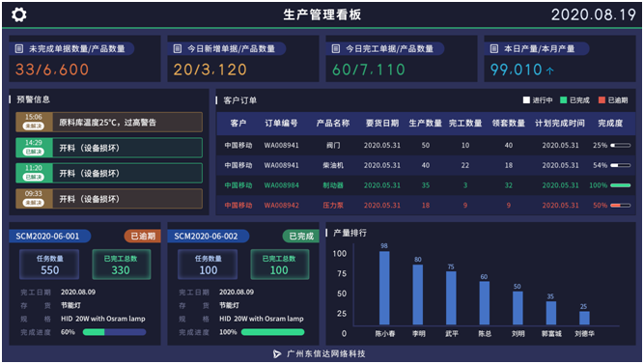Click 刘明's bar showing 50
Image resolution: width=644 pixels, height=364 pixels.
(518, 309)
